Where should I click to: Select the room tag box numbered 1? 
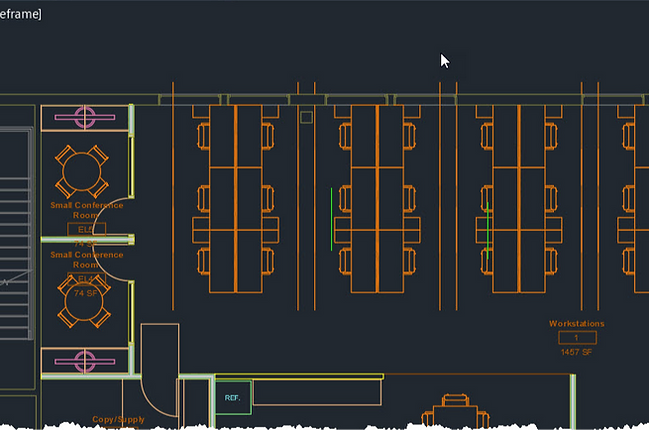(x=577, y=338)
